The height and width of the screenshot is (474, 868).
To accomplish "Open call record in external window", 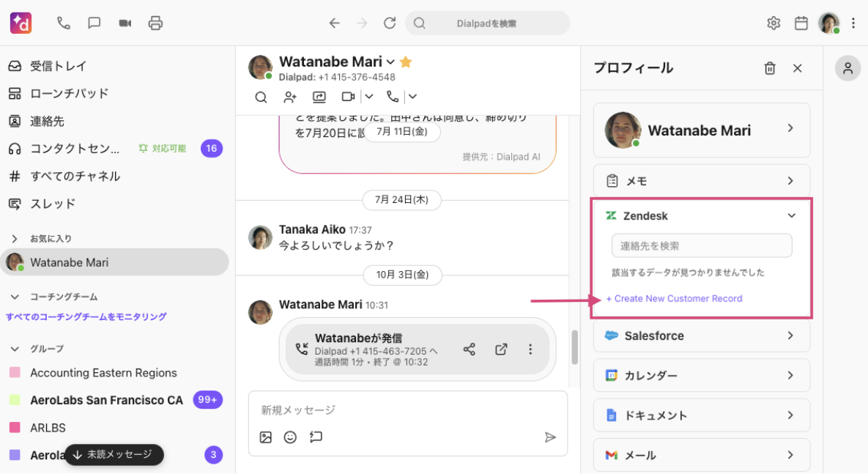I will coord(501,349).
